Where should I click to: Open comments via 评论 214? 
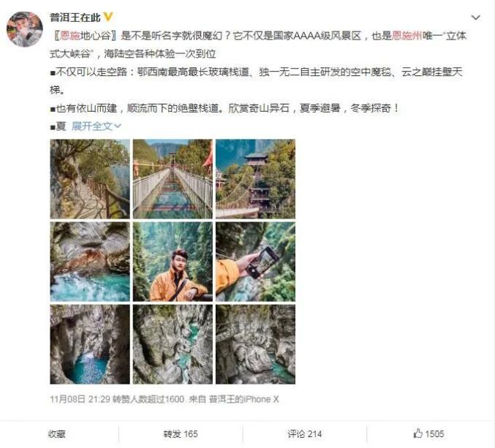(x=305, y=434)
